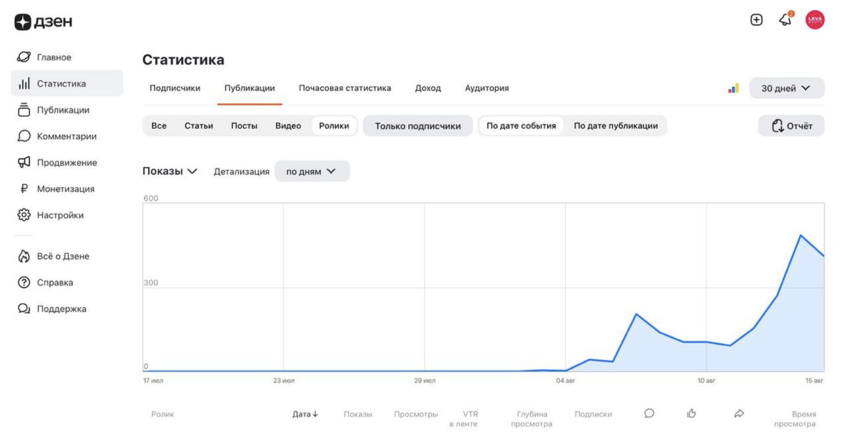This screenshot has width=868, height=437.
Task: Open Монетизация in the sidebar
Action: coord(65,189)
